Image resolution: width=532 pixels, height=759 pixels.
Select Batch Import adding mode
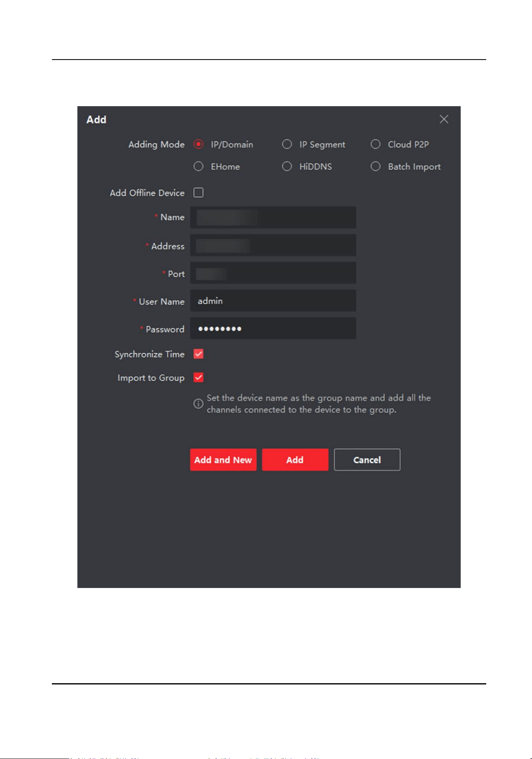point(376,167)
